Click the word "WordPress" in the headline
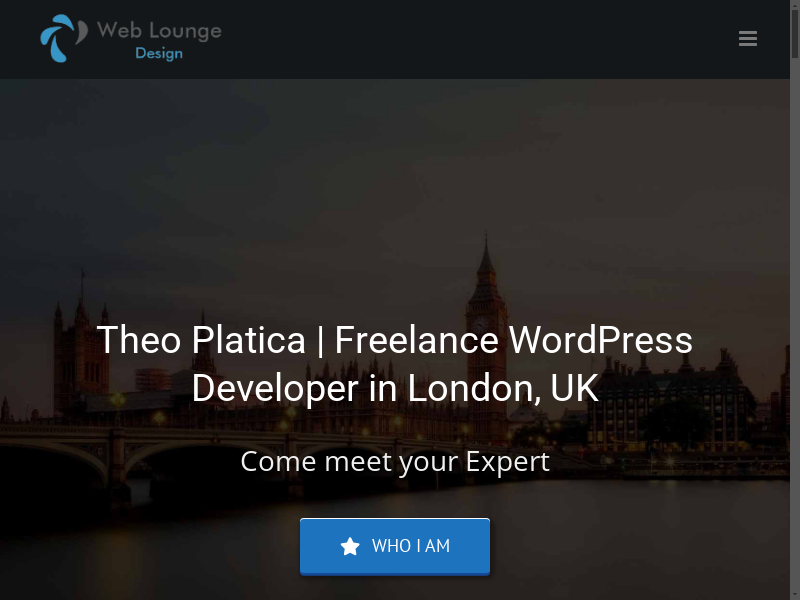The image size is (800, 600). pos(601,340)
